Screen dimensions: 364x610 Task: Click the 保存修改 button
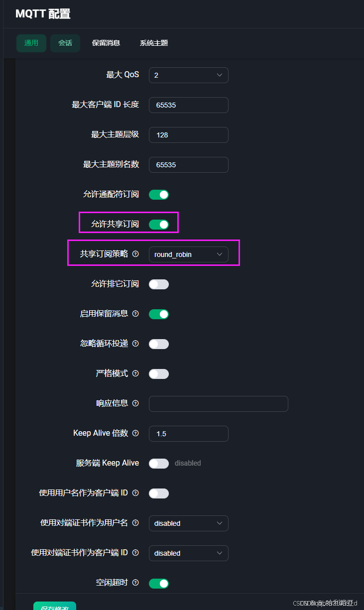pyautogui.click(x=55, y=606)
